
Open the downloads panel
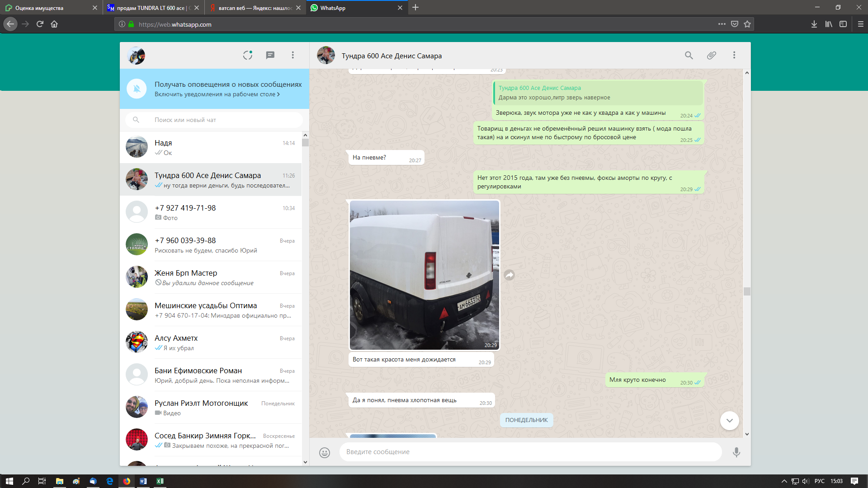point(814,24)
